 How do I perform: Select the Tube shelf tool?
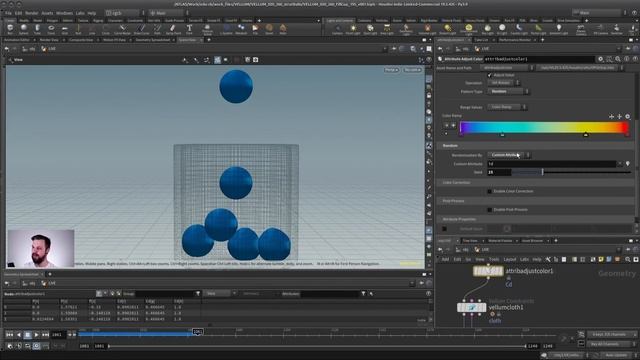[x=37, y=29]
